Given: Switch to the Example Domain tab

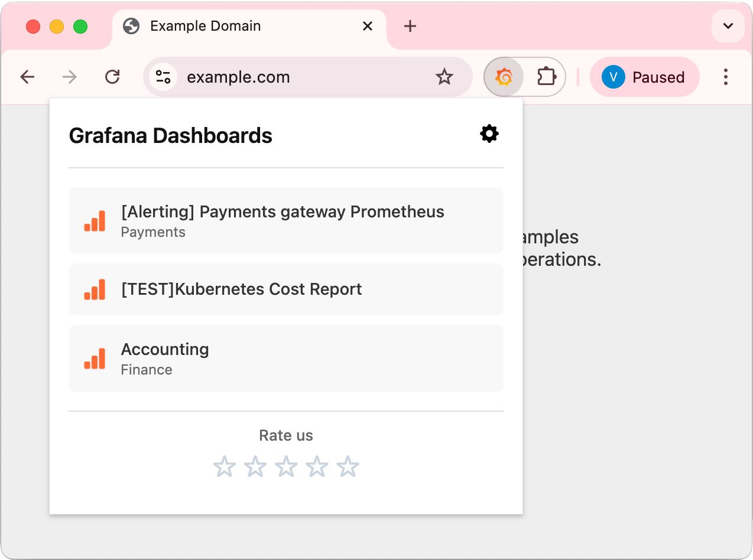Looking at the screenshot, I should pos(206,26).
